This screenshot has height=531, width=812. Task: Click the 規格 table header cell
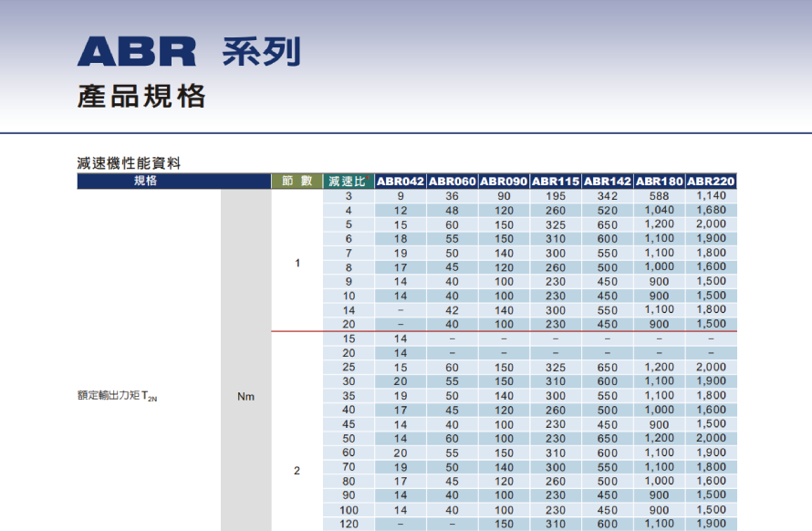pyautogui.click(x=146, y=181)
